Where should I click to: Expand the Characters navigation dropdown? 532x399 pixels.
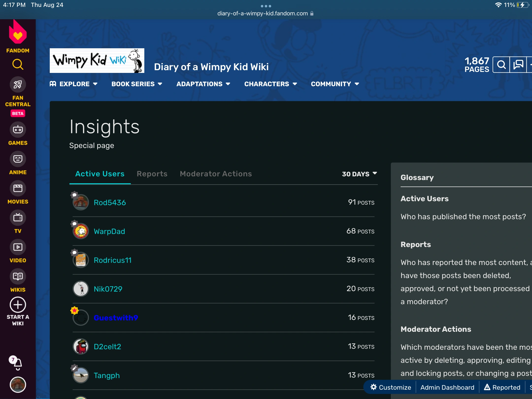point(270,84)
